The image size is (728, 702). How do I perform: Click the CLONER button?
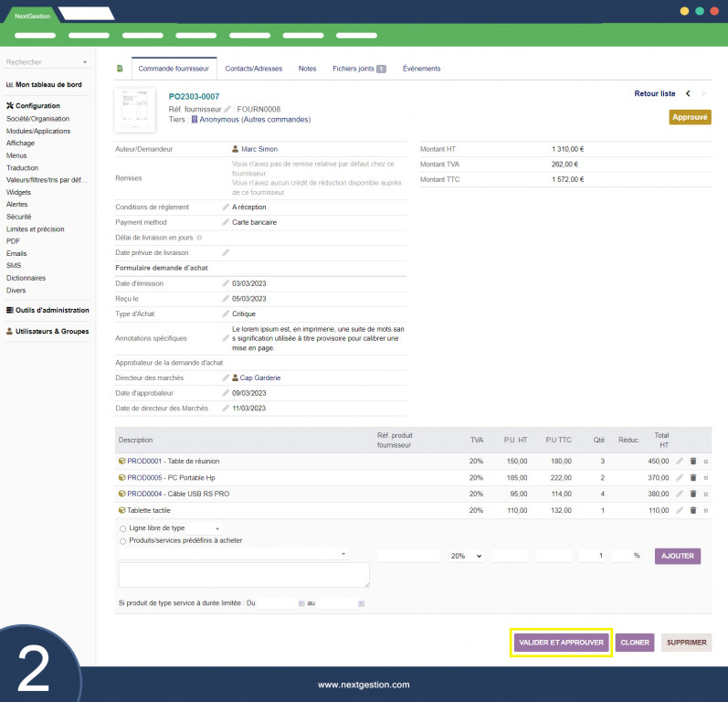pyautogui.click(x=635, y=643)
